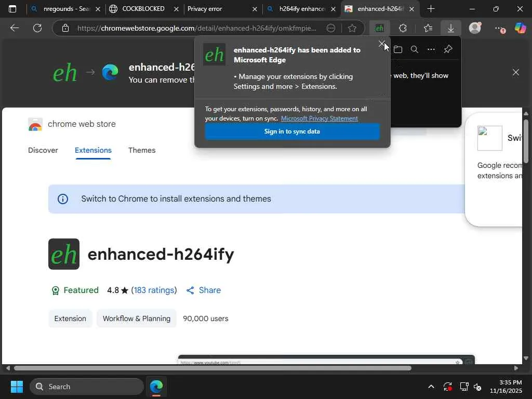This screenshot has height=399, width=532.
Task: Open the tray network display icon
Action: 464,387
